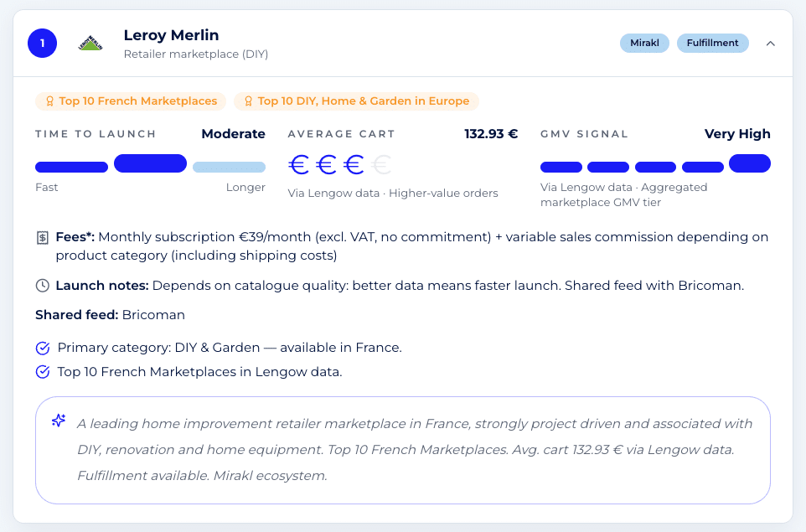
Task: Click check icon beside Top 10 French Marketplaces line
Action: [43, 372]
